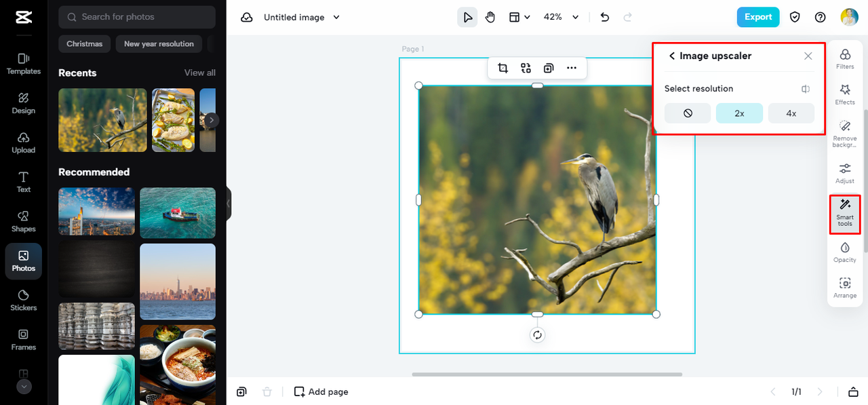Screen dimensions: 868x405
Task: Select no upscaling option
Action: coord(688,113)
